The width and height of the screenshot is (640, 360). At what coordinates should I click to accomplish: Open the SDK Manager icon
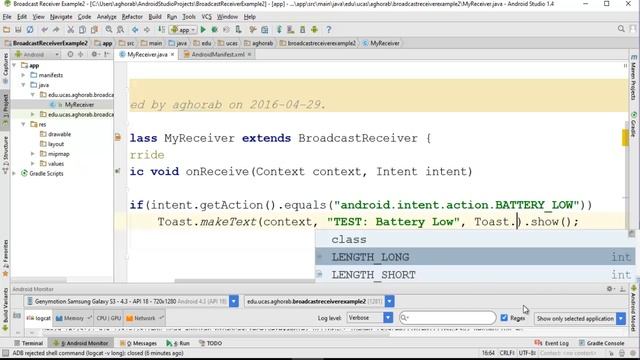click(x=302, y=29)
